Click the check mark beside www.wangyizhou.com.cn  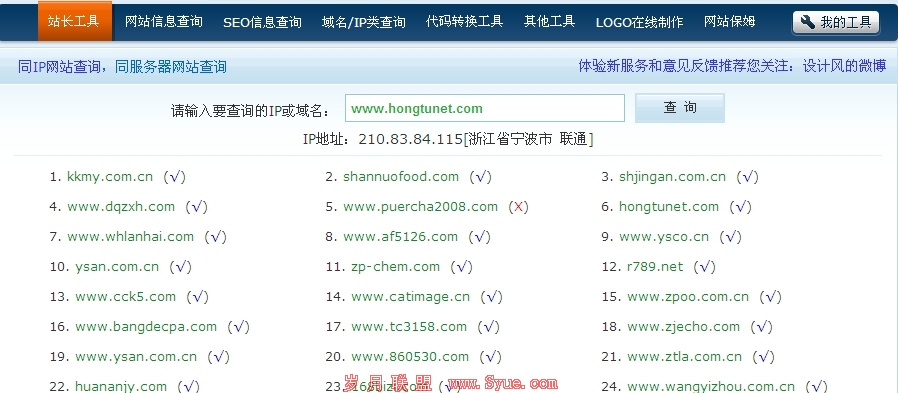point(817,387)
